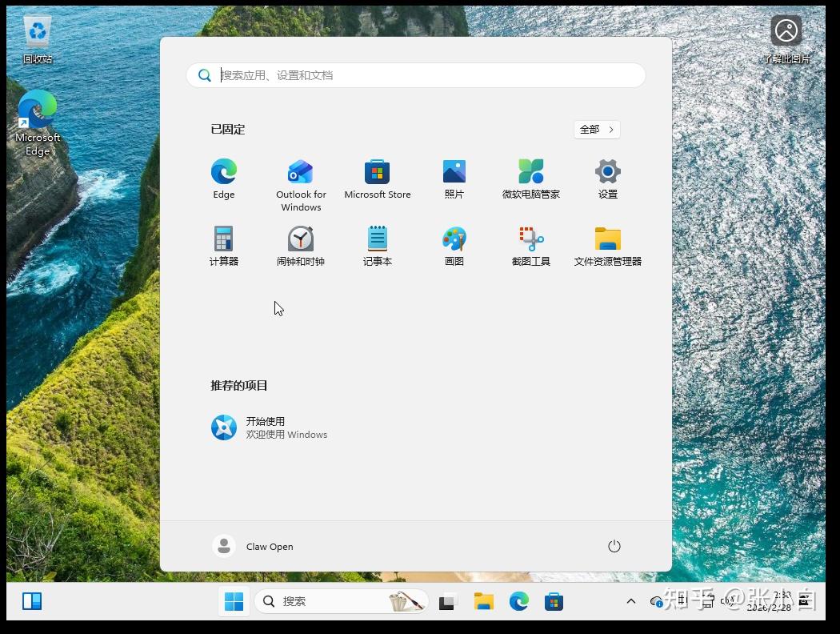The width and height of the screenshot is (840, 634).
Task: Open 截图工具 Snipping Tool
Action: click(531, 247)
